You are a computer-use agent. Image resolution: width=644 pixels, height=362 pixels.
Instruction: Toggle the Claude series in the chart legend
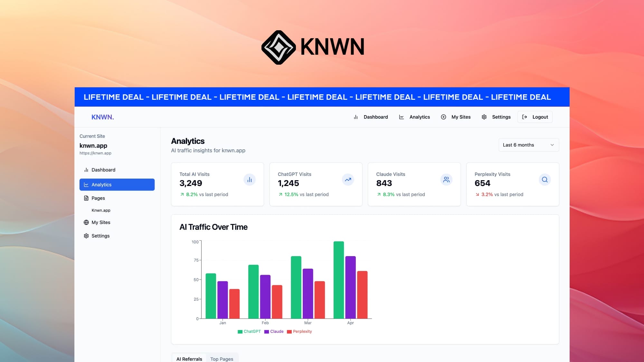point(274,331)
